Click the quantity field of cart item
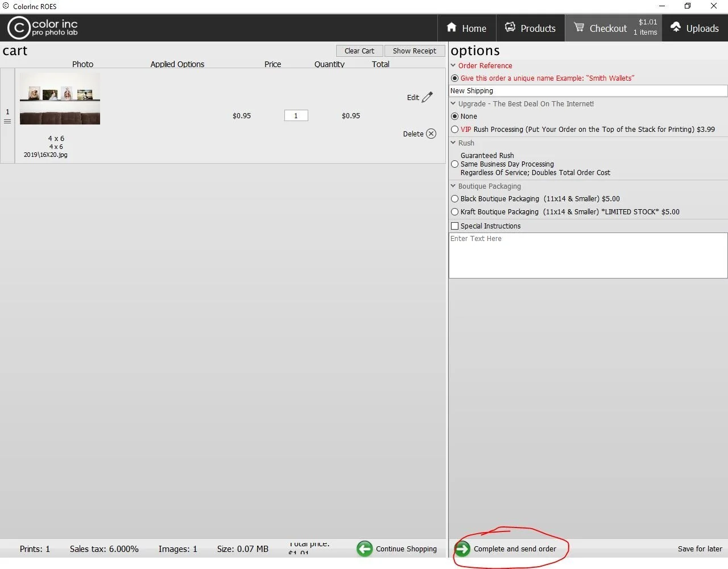 (x=296, y=115)
